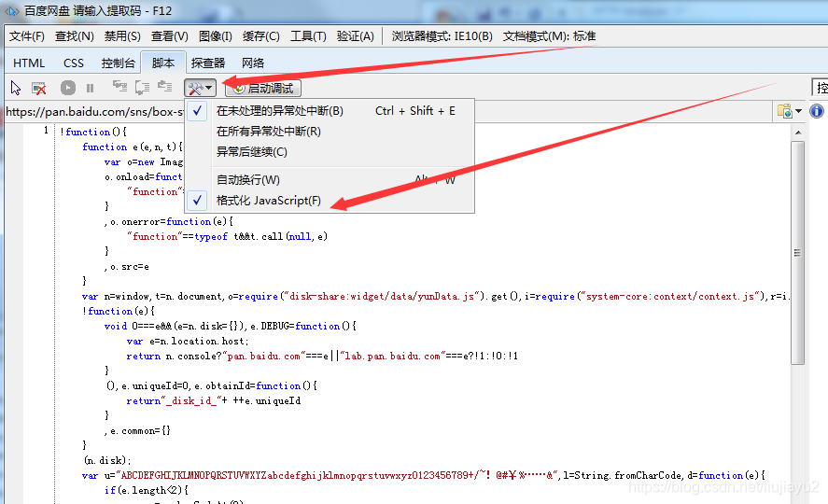This screenshot has width=828, height=504.
Task: Open the 工具(T) menu
Action: (308, 36)
